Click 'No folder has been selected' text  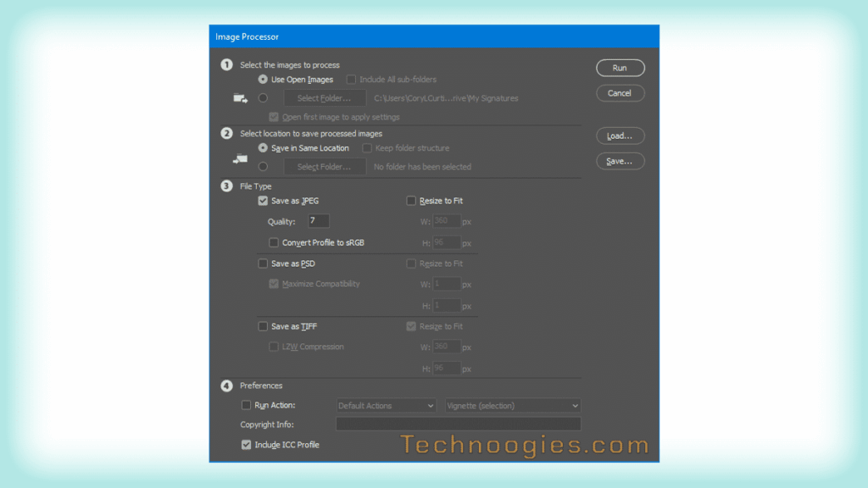[422, 167]
